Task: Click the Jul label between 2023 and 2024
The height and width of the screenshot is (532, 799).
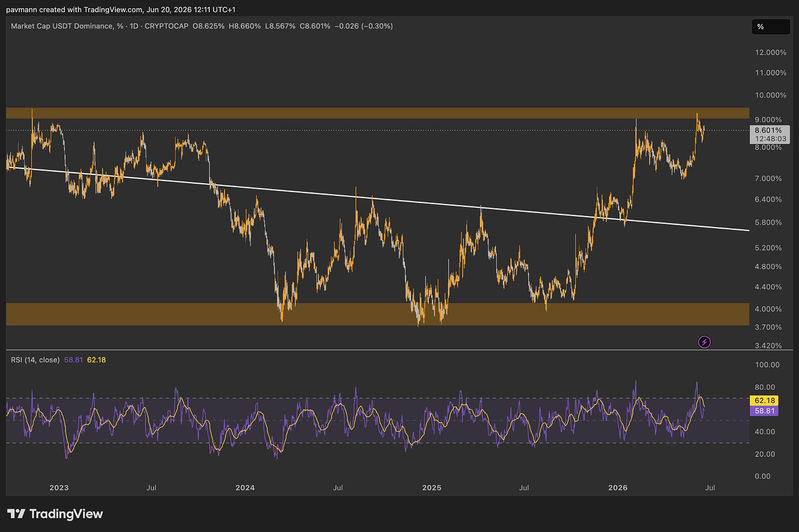Action: click(151, 488)
